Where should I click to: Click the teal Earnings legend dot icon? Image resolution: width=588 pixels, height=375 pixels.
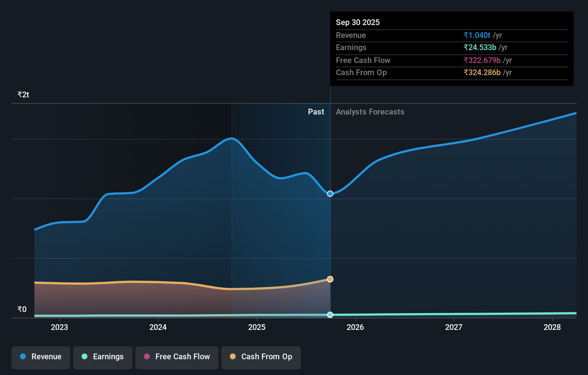click(84, 357)
